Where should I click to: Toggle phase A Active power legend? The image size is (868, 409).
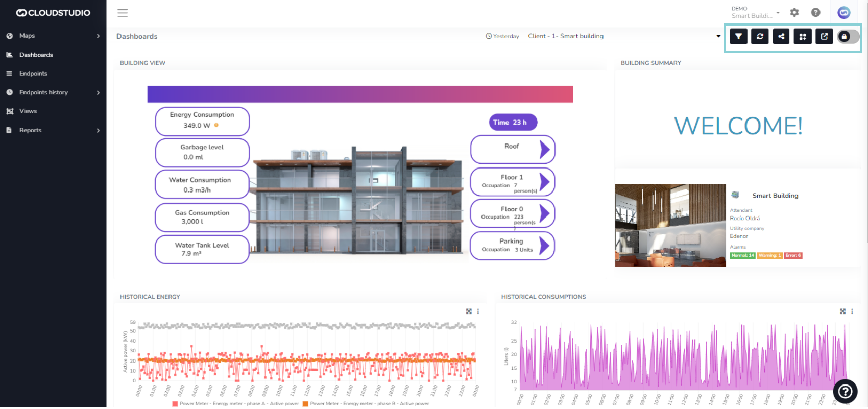pos(235,404)
